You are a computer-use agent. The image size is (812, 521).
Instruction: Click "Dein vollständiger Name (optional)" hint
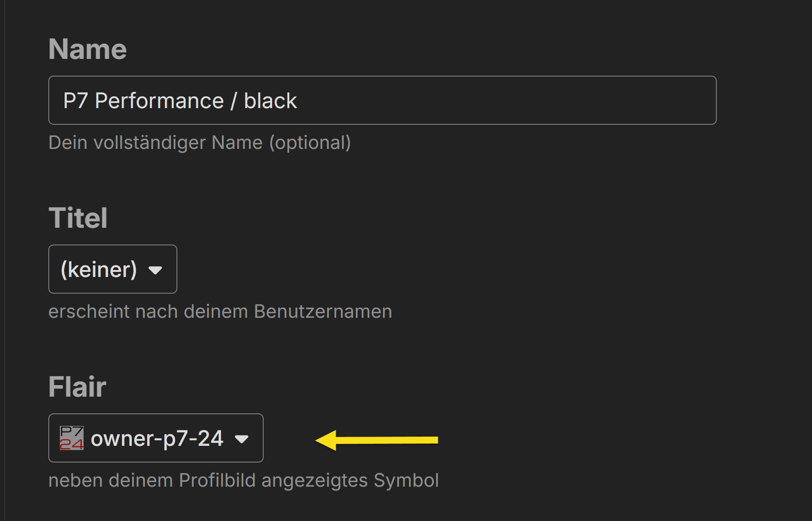click(200, 143)
